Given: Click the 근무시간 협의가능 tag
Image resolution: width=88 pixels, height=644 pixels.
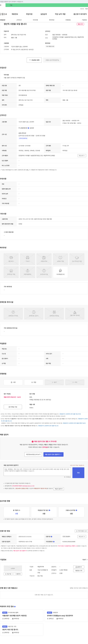Looking at the screenshot, I should click(23, 138).
